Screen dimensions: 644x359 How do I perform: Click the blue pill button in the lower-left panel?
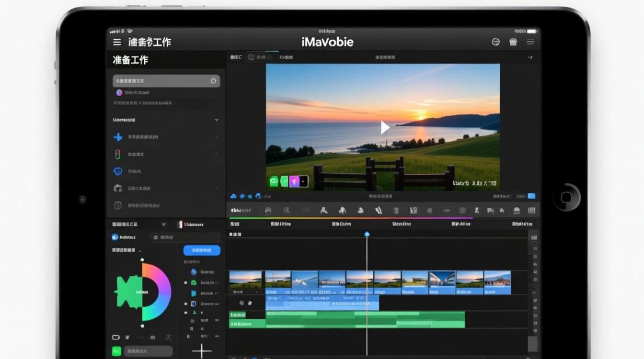point(202,250)
